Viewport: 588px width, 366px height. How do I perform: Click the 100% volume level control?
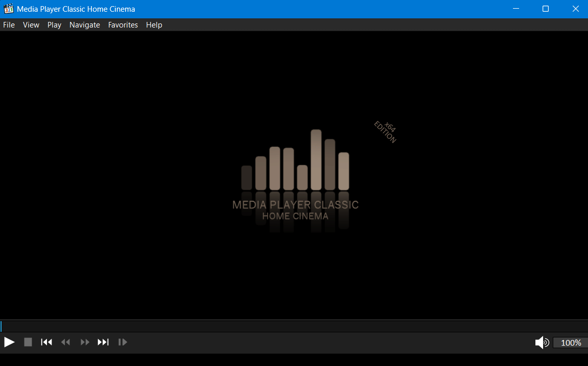(570, 343)
